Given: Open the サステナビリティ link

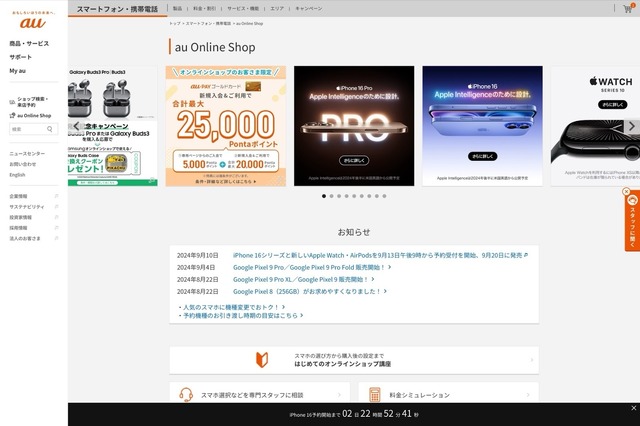Looking at the screenshot, I should pyautogui.click(x=27, y=207).
